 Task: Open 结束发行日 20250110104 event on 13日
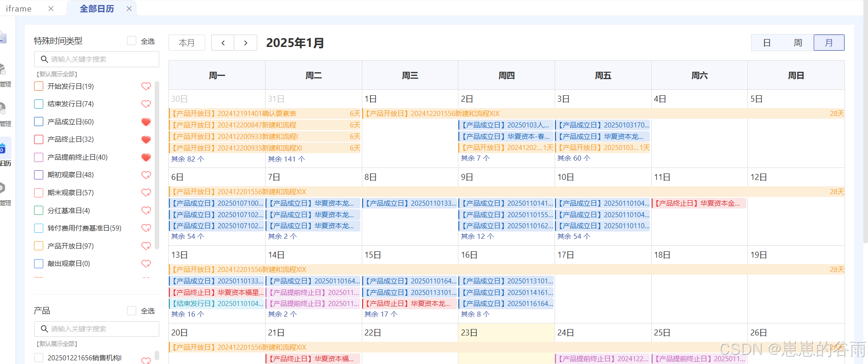pos(217,304)
